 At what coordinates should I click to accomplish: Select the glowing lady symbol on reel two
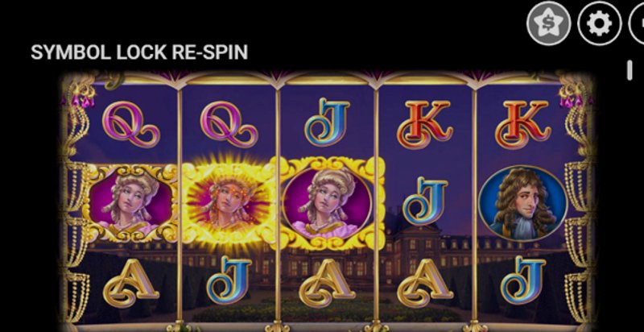pos(229,203)
